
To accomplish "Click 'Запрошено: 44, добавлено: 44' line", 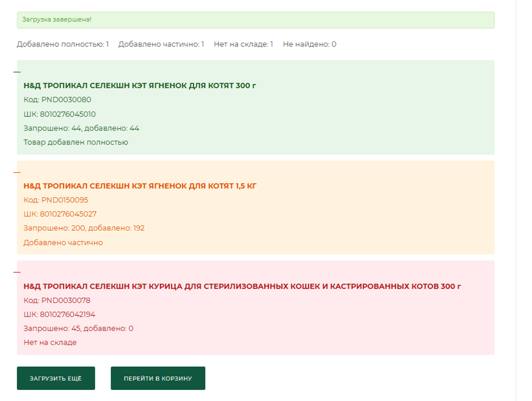I will click(81, 128).
